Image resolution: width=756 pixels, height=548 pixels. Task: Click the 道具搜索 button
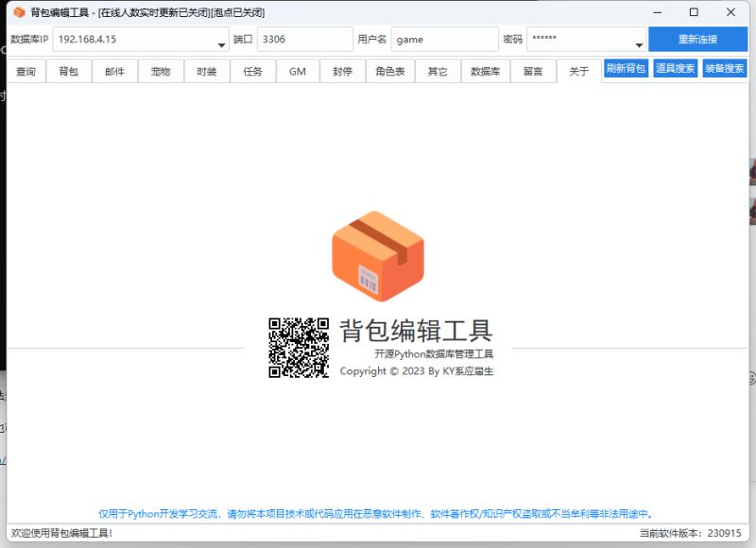(x=675, y=69)
